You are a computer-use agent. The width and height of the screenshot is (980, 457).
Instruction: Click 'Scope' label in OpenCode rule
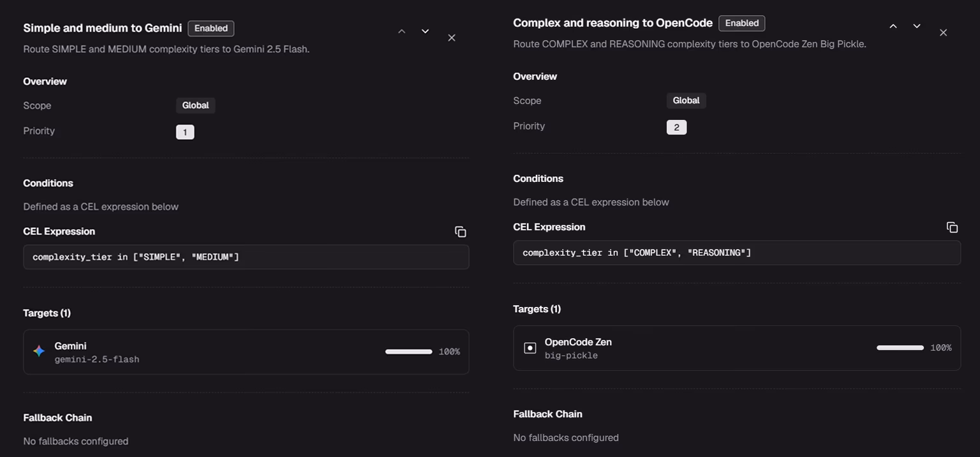click(x=527, y=101)
